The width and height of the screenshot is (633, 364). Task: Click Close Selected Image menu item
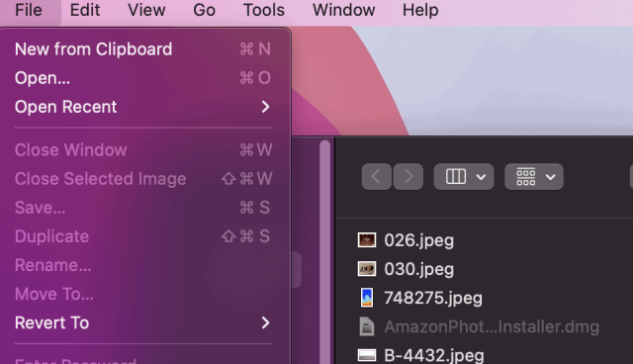(143, 179)
